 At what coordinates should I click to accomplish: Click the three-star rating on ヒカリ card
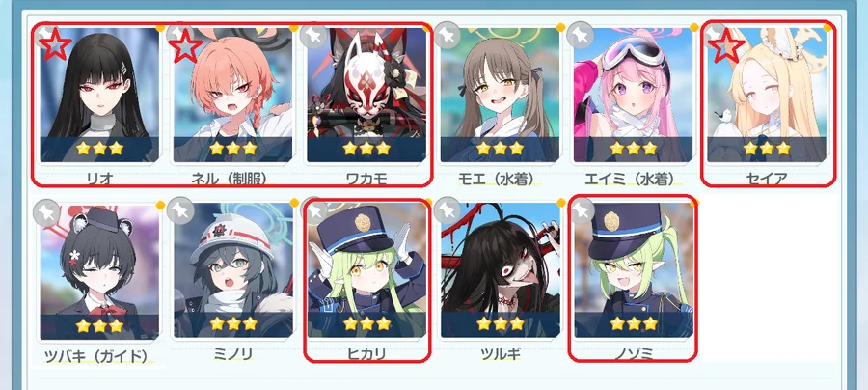(x=366, y=323)
